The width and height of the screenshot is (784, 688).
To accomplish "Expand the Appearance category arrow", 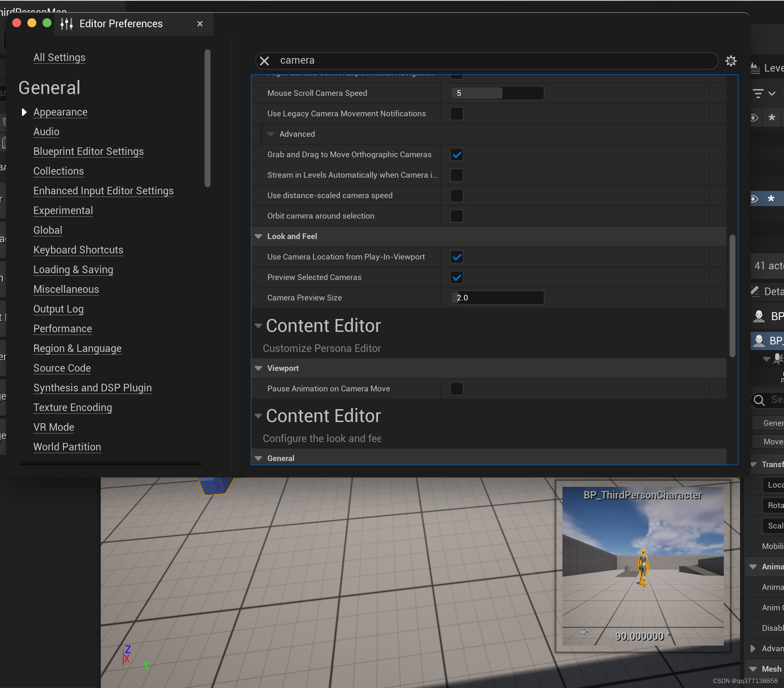I will click(24, 112).
